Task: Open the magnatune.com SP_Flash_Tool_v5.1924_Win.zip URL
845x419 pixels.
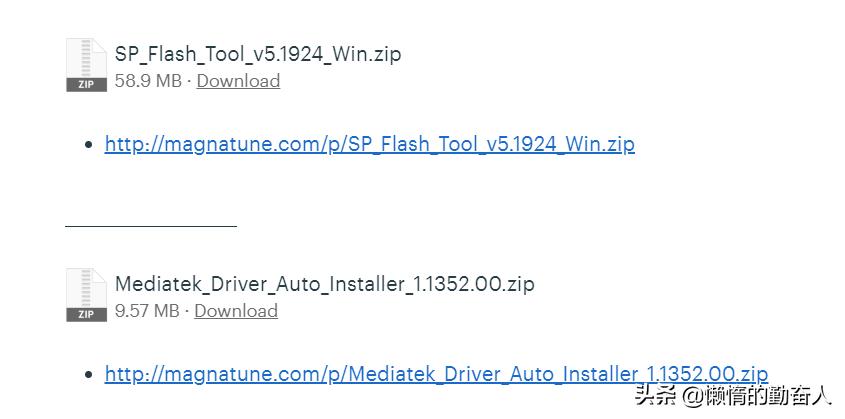Action: 369,144
